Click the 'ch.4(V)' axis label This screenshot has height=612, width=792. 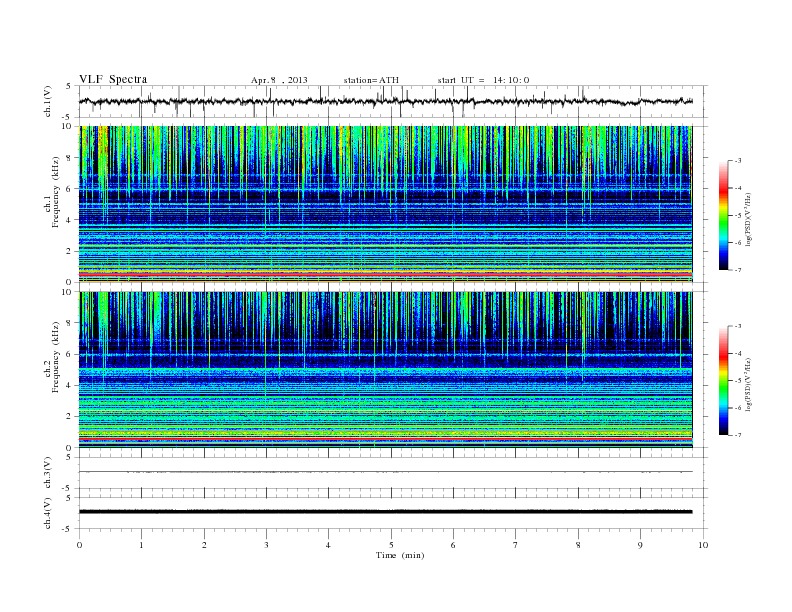coord(48,513)
